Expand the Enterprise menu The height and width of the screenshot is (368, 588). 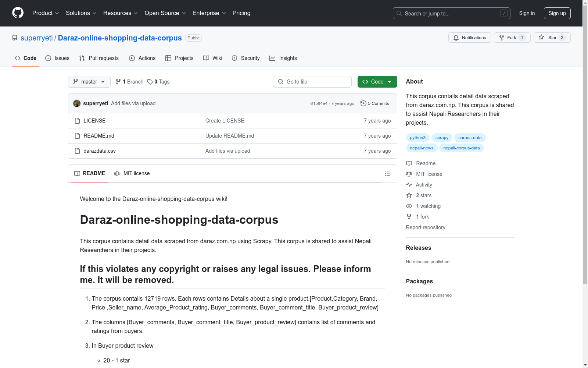click(209, 13)
